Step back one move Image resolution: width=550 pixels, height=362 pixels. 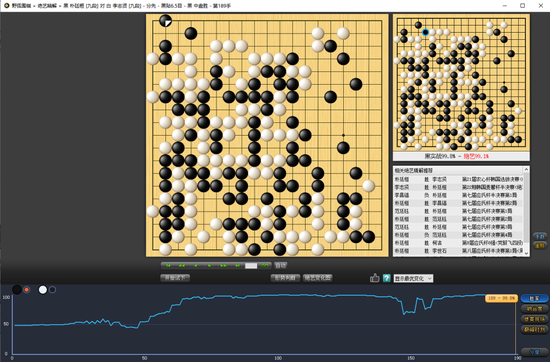[195, 266]
